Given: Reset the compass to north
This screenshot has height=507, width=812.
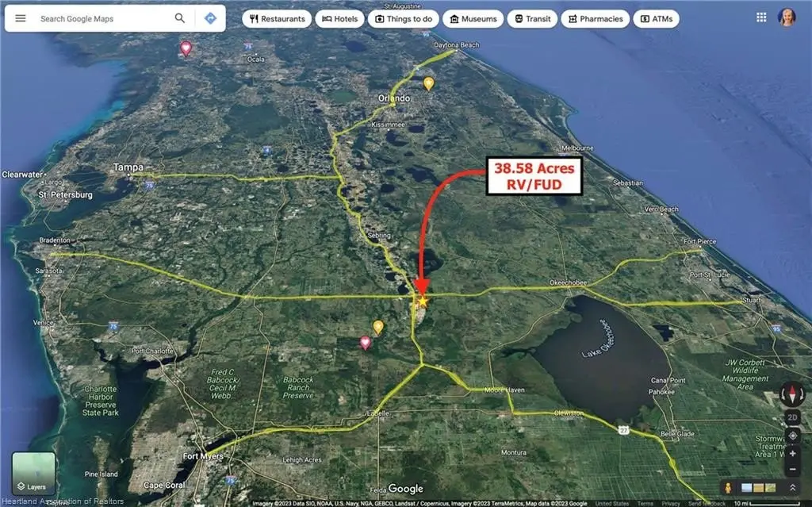Looking at the screenshot, I should pyautogui.click(x=792, y=395).
